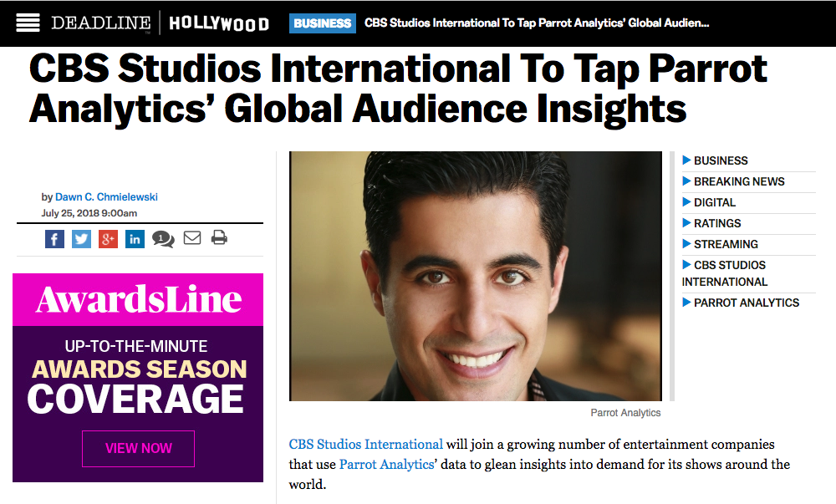
Task: Select the Business tag
Action: pyautogui.click(x=721, y=160)
